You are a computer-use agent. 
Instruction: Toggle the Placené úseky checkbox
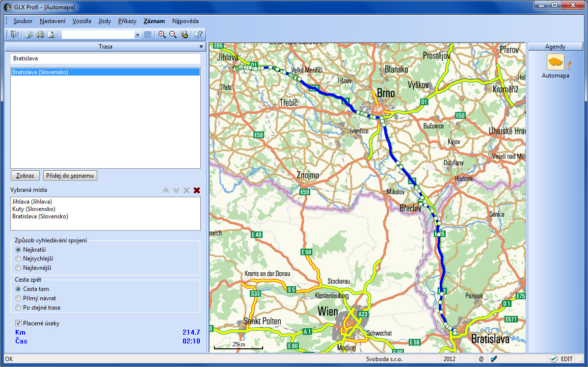pyautogui.click(x=18, y=323)
